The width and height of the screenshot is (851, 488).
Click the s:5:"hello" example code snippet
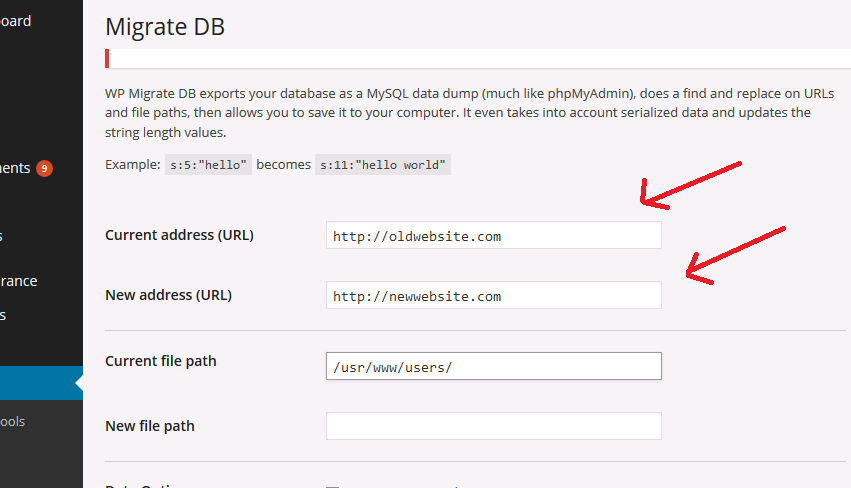pos(208,164)
